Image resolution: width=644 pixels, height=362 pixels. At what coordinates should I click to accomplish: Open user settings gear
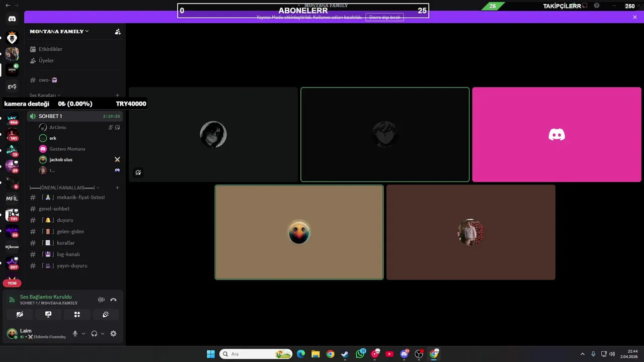click(x=113, y=333)
